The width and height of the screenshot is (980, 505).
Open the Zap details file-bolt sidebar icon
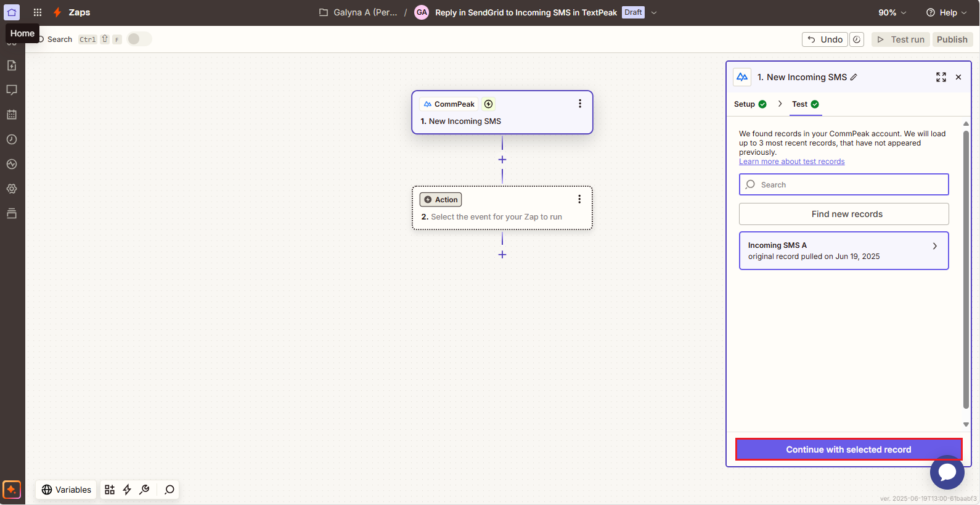tap(12, 65)
